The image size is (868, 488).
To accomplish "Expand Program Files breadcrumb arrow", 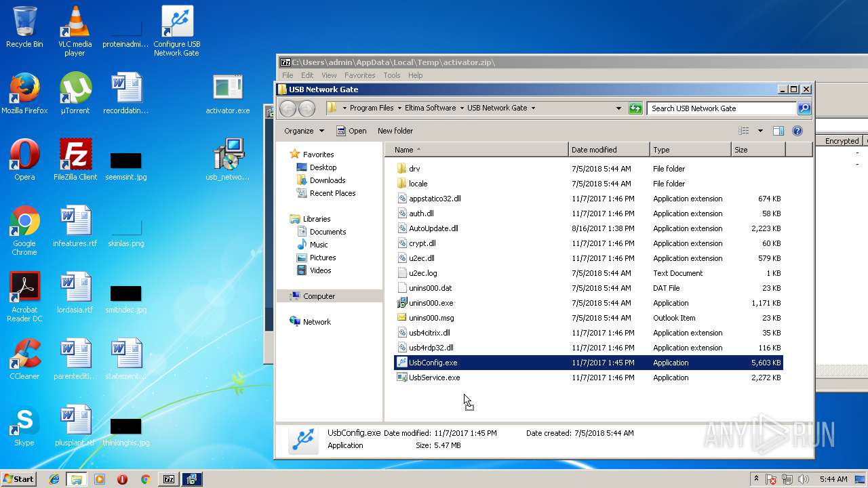I will pyautogui.click(x=398, y=108).
